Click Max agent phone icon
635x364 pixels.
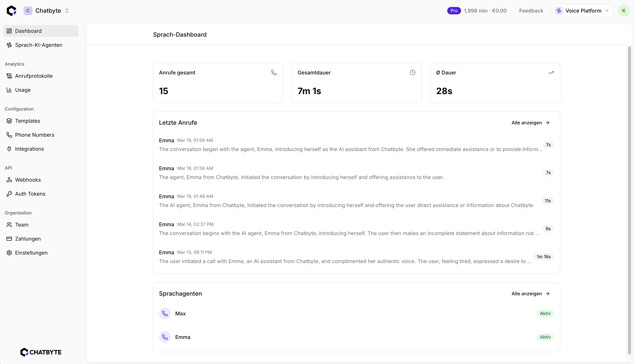[x=165, y=314]
